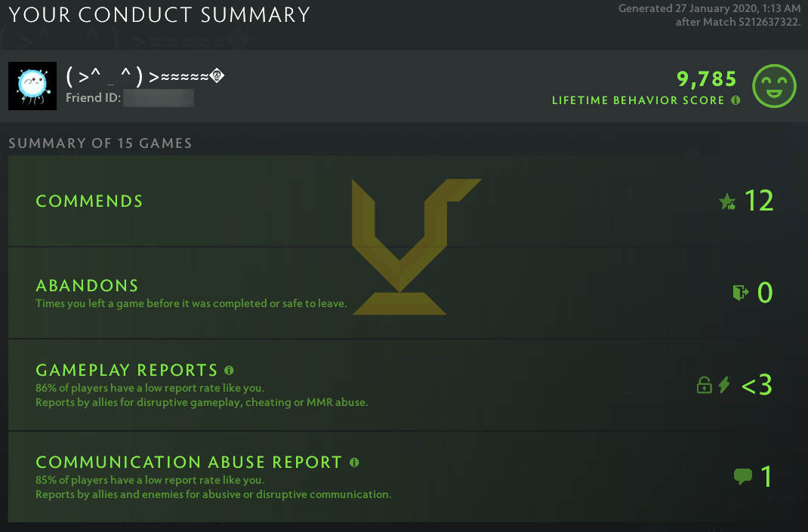Click the player name next to avatar
This screenshot has height=532, width=808.
point(145,77)
